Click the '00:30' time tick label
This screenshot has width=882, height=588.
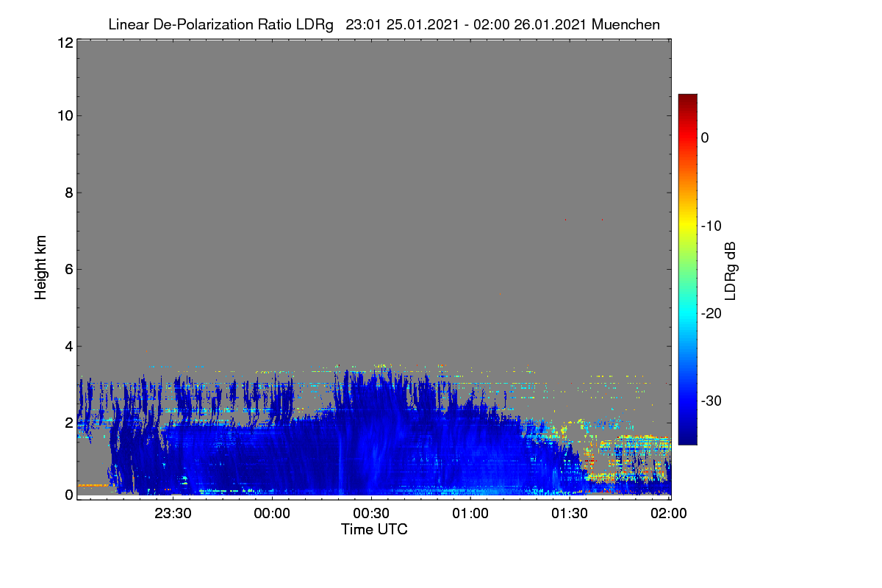371,514
